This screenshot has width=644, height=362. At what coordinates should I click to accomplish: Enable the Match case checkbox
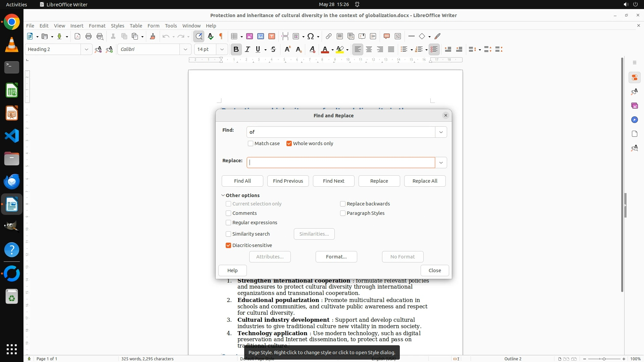251,143
